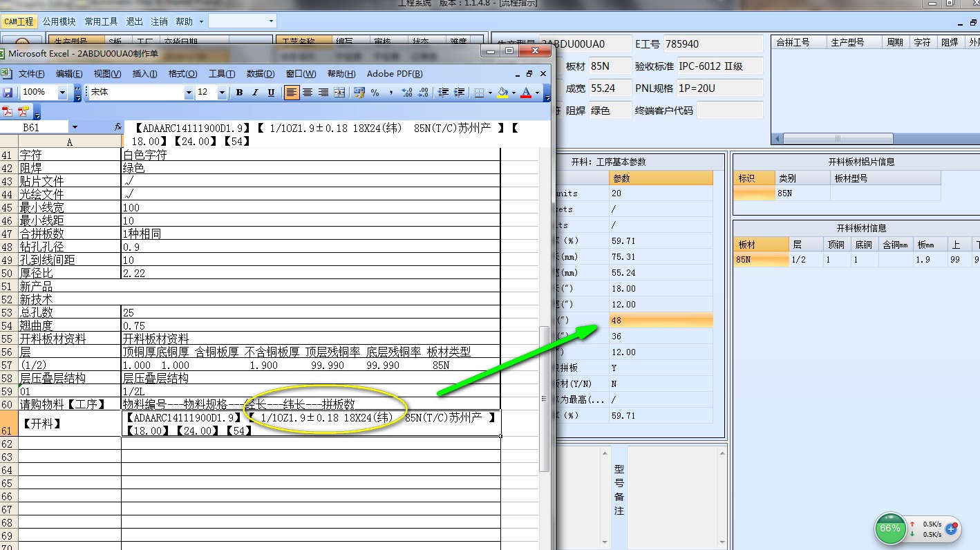Click column A header

pyautogui.click(x=69, y=142)
